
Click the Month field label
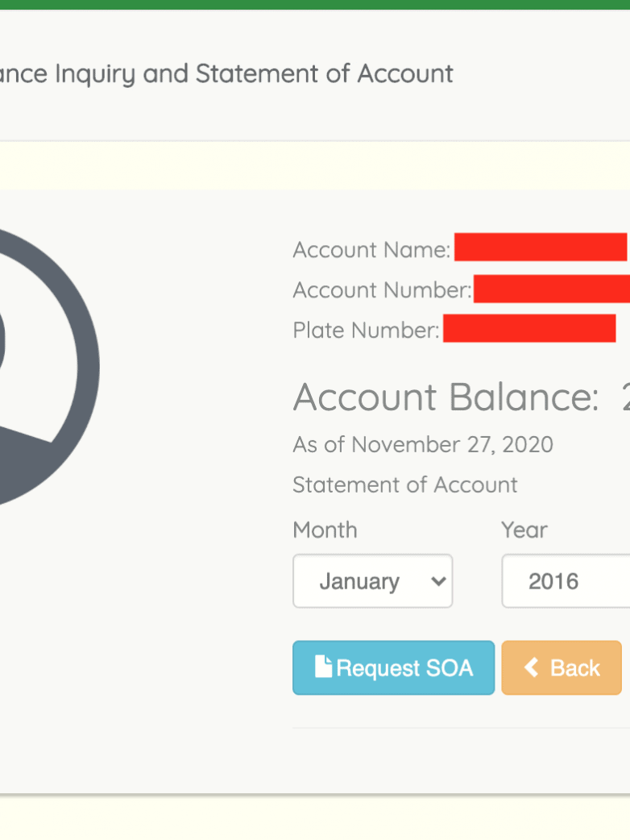[x=325, y=530]
